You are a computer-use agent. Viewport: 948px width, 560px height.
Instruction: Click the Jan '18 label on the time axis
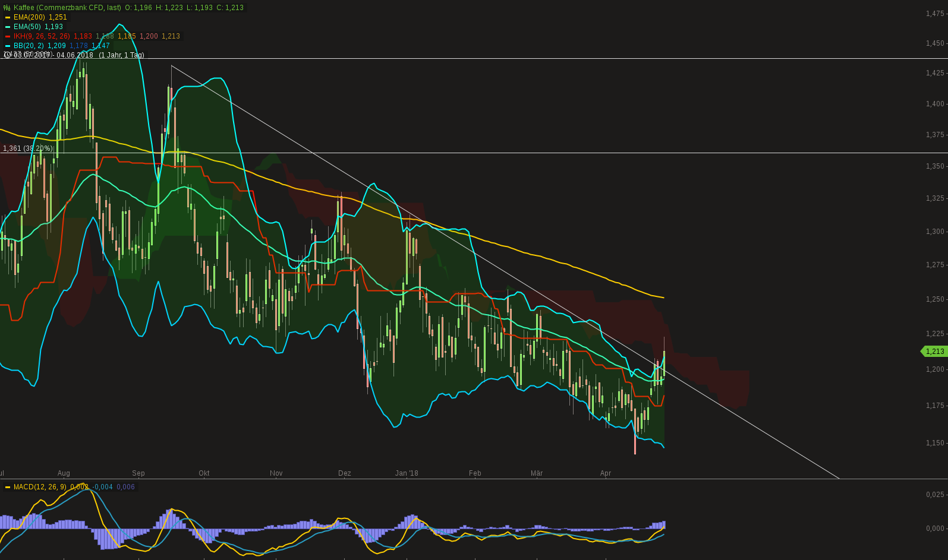click(407, 473)
